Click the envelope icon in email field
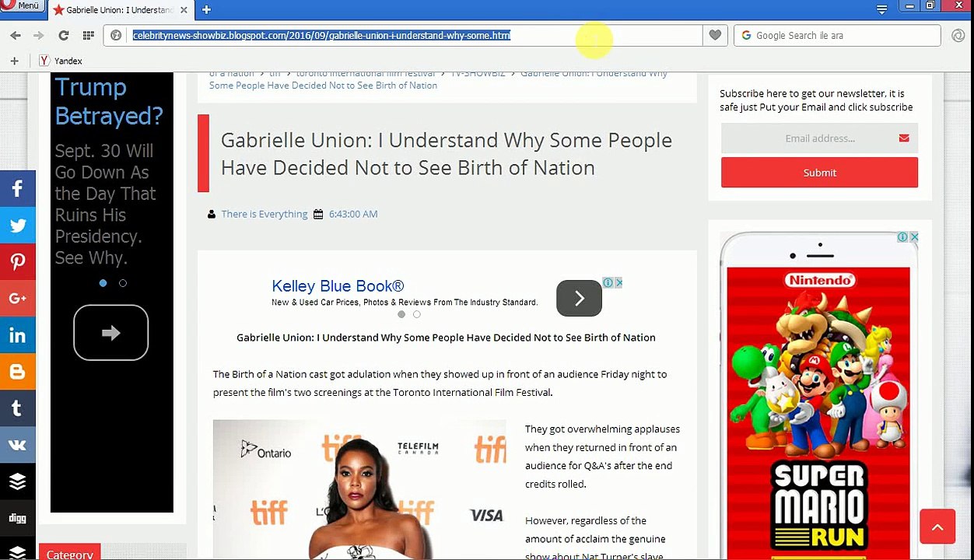The width and height of the screenshot is (974, 560). tap(904, 138)
